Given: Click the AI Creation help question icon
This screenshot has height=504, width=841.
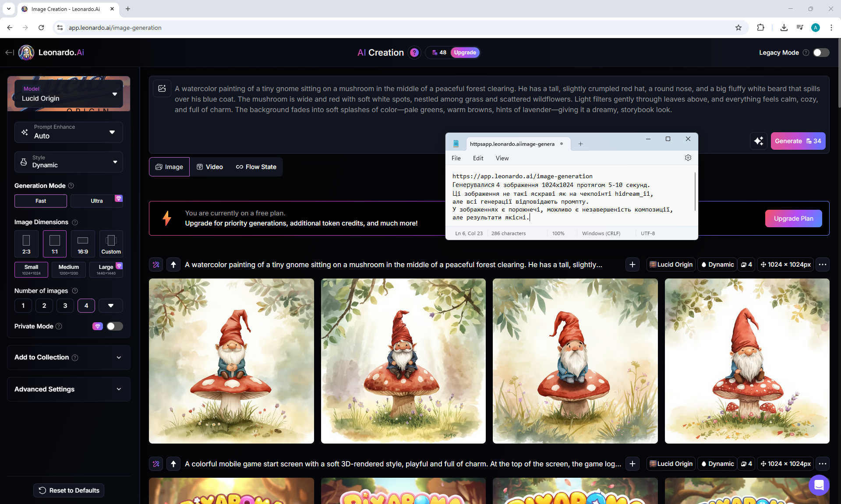Looking at the screenshot, I should (414, 53).
